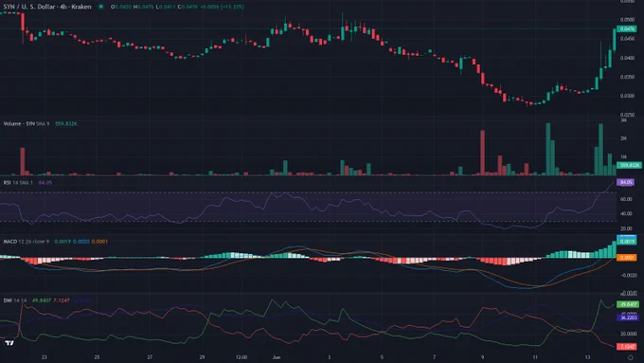
Task: Click the 0.0400 price scale value
Action: (627, 58)
